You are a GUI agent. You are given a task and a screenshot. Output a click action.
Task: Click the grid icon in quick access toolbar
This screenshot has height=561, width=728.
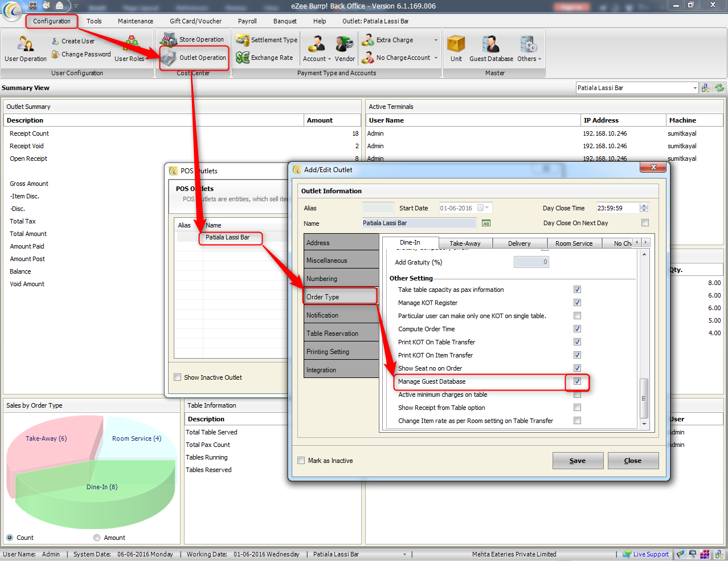pyautogui.click(x=32, y=5)
